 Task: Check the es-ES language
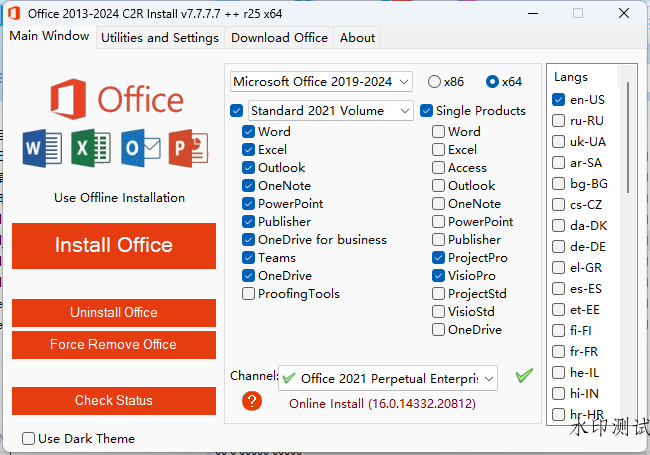558,289
